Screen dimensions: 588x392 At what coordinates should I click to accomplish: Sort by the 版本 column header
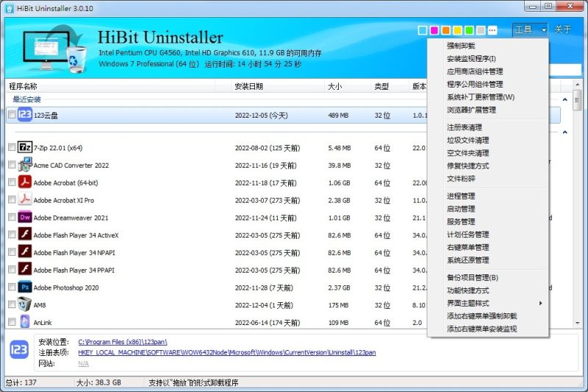(x=419, y=86)
